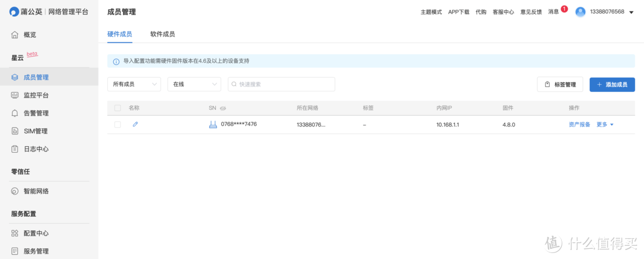Click the 服务管理 list icon
This screenshot has width=644, height=259.
15,251
